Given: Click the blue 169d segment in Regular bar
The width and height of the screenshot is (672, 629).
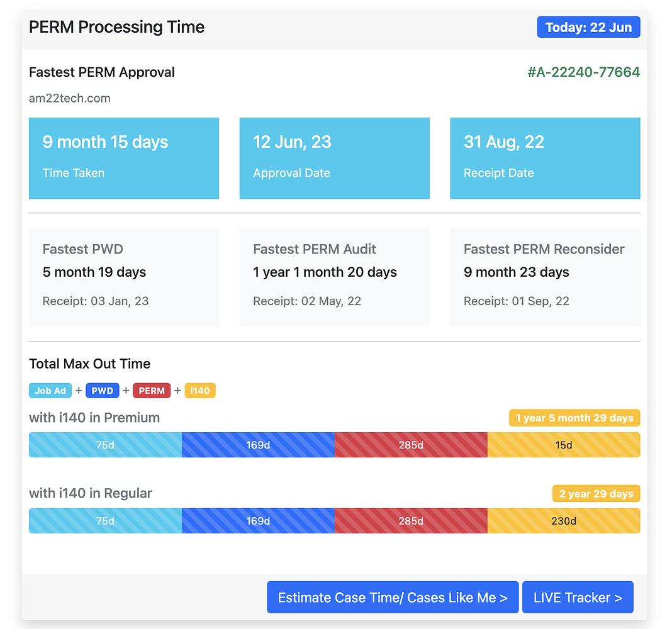Looking at the screenshot, I should click(x=258, y=521).
